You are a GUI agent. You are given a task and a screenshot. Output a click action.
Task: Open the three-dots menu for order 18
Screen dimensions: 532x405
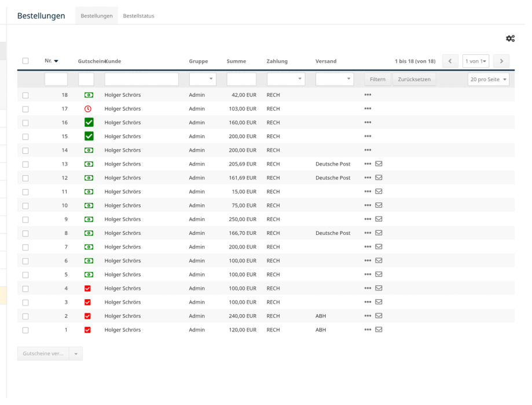[x=368, y=95]
